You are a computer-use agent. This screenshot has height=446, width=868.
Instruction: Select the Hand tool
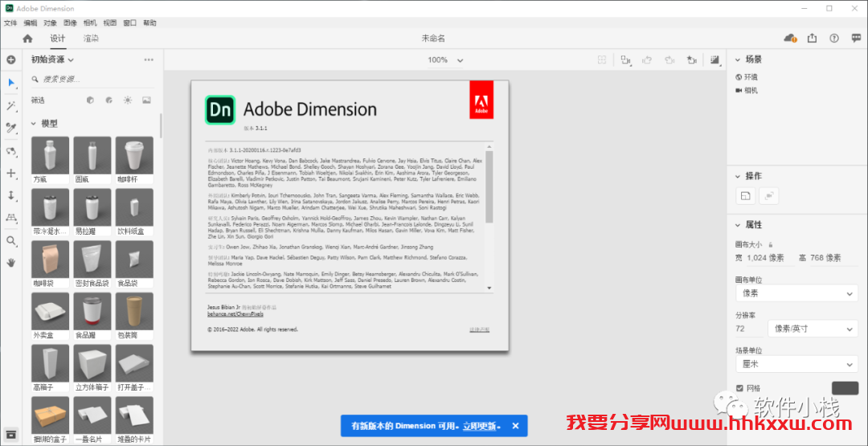10,263
